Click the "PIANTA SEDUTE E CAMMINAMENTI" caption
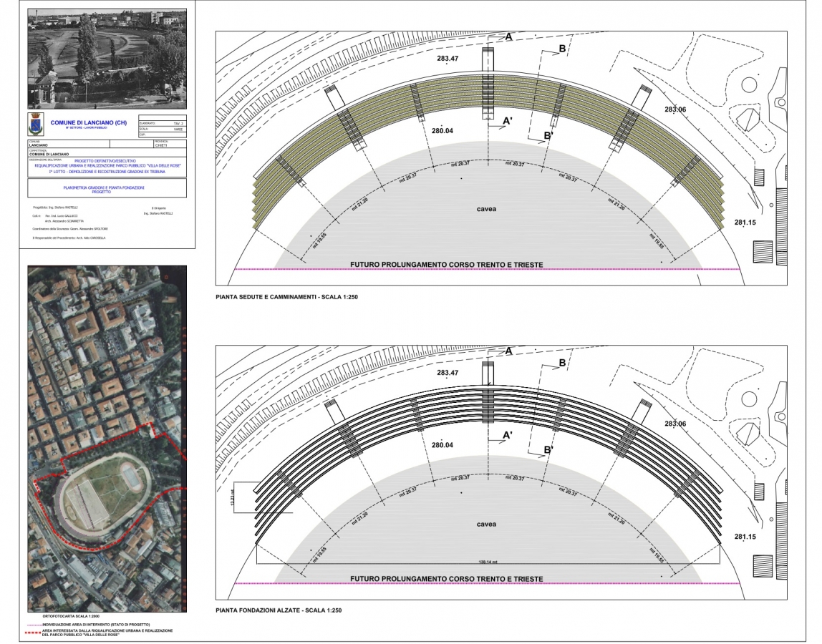Image resolution: width=822 pixels, height=644 pixels. (x=286, y=296)
